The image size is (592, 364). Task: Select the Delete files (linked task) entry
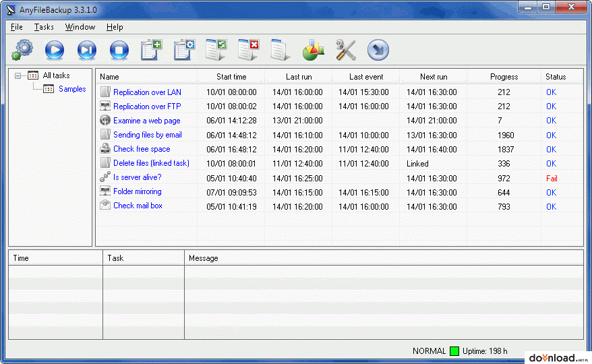coord(151,164)
